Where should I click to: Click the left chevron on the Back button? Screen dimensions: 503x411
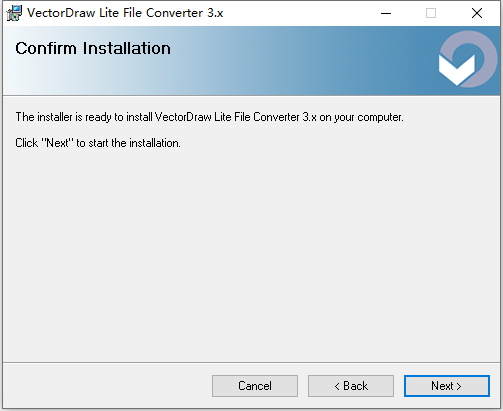[337, 386]
